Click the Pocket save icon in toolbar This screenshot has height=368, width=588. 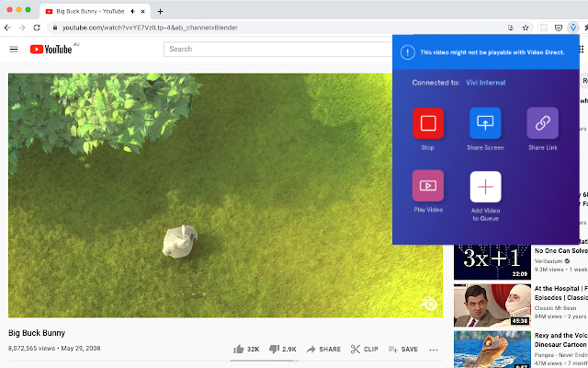[559, 28]
